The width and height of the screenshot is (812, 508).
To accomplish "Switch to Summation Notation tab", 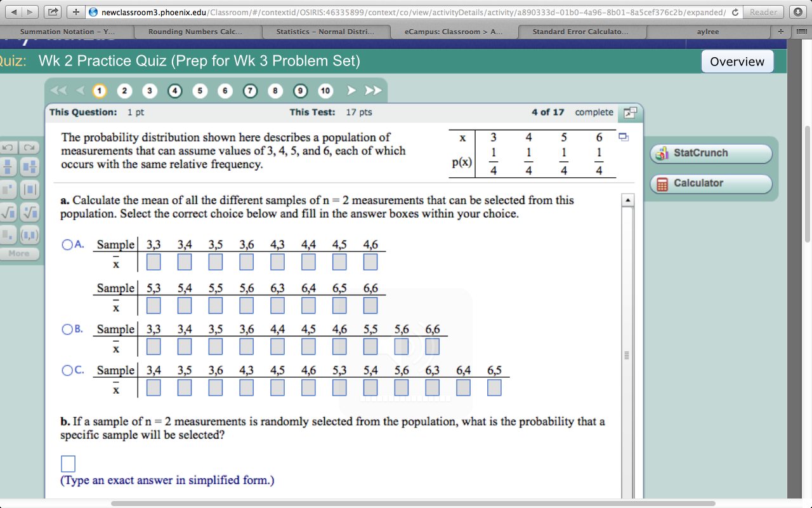I will click(x=68, y=31).
